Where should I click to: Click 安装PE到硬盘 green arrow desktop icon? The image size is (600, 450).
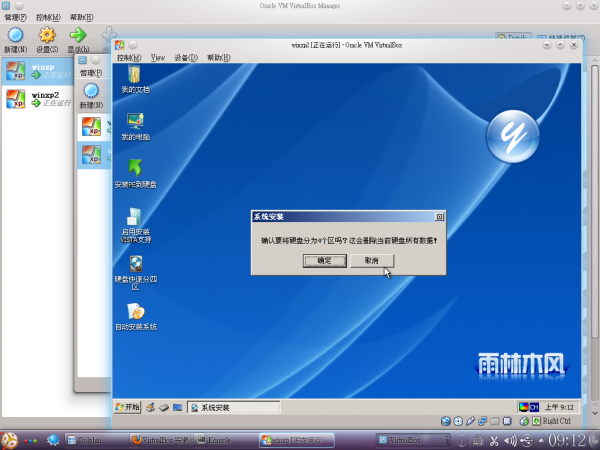[x=135, y=174]
